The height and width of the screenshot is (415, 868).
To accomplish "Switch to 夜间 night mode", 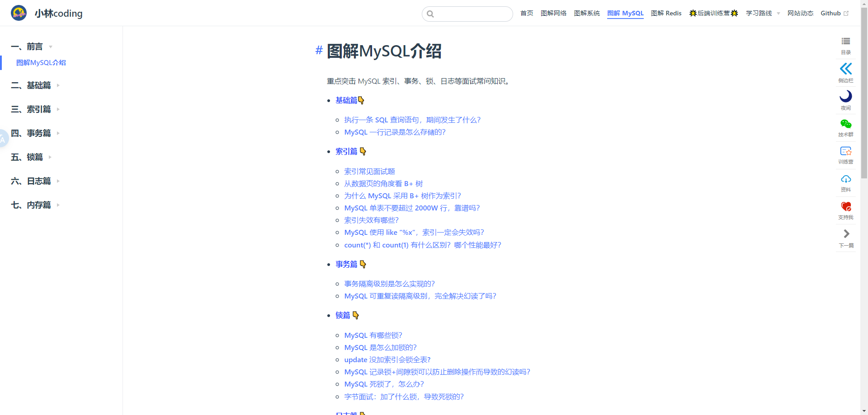I will coord(845,100).
